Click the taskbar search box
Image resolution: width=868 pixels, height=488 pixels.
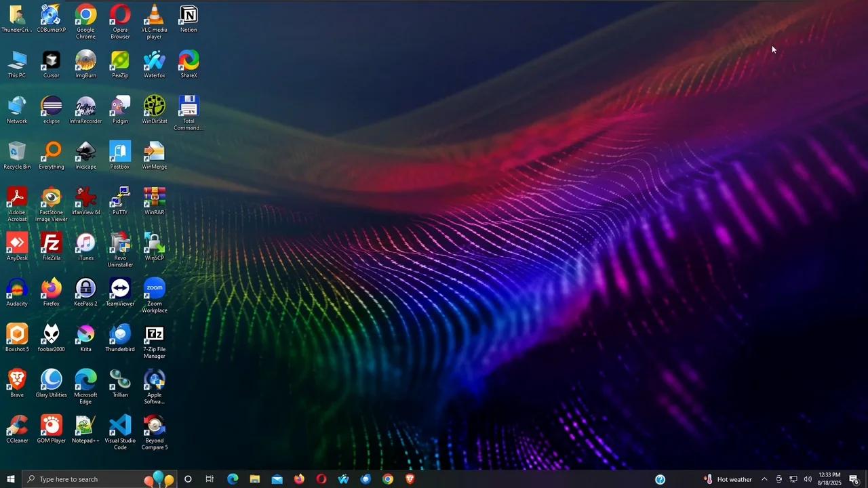coord(100,479)
